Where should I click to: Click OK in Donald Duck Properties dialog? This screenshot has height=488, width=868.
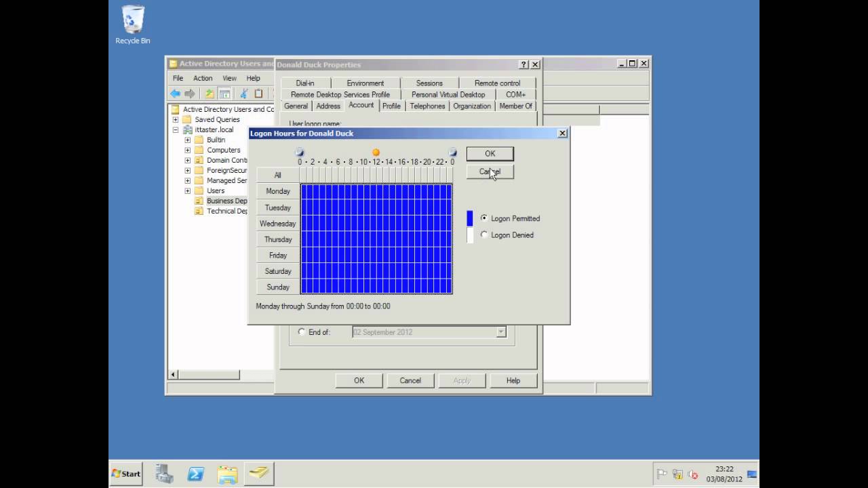coord(359,380)
